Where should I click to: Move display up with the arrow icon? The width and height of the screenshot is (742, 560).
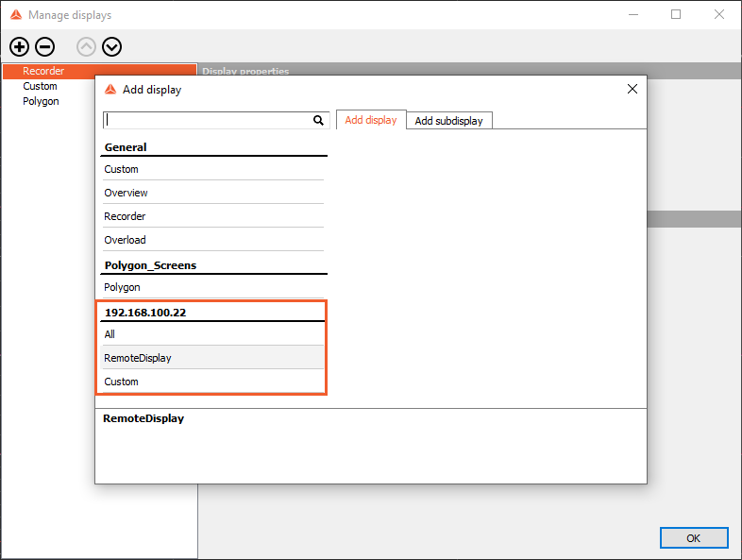coord(86,47)
